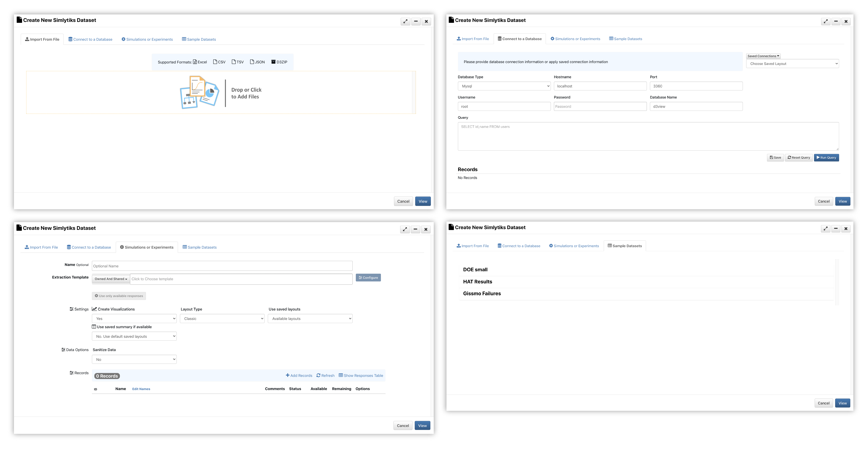This screenshot has width=868, height=450.
Task: Click the Database Name field showing d3view
Action: coord(696,106)
